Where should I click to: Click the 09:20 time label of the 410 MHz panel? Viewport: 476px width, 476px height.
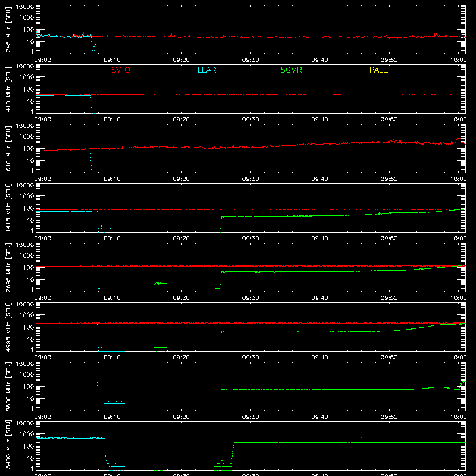click(181, 120)
